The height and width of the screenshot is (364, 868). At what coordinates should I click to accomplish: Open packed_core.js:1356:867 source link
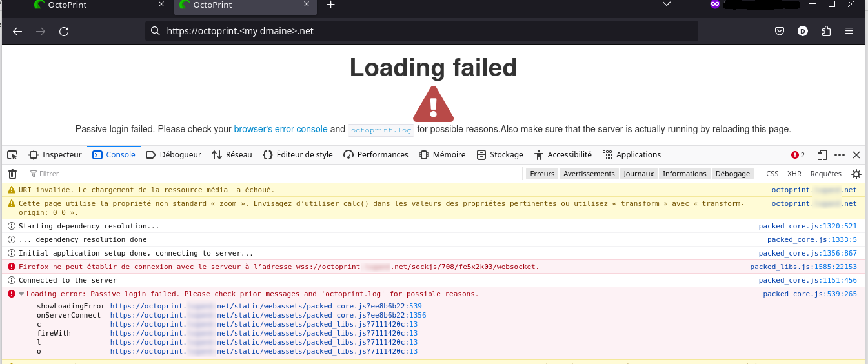[x=807, y=254]
